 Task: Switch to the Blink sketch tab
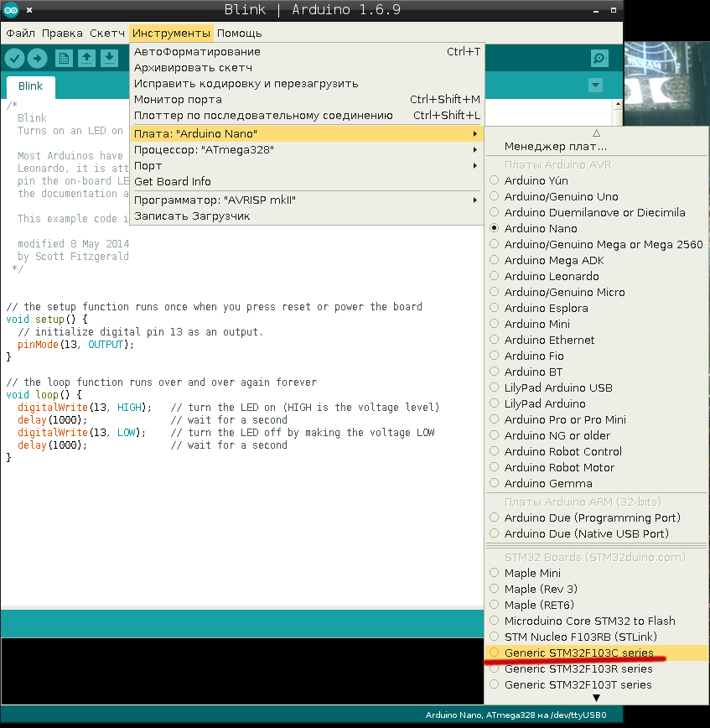point(31,86)
